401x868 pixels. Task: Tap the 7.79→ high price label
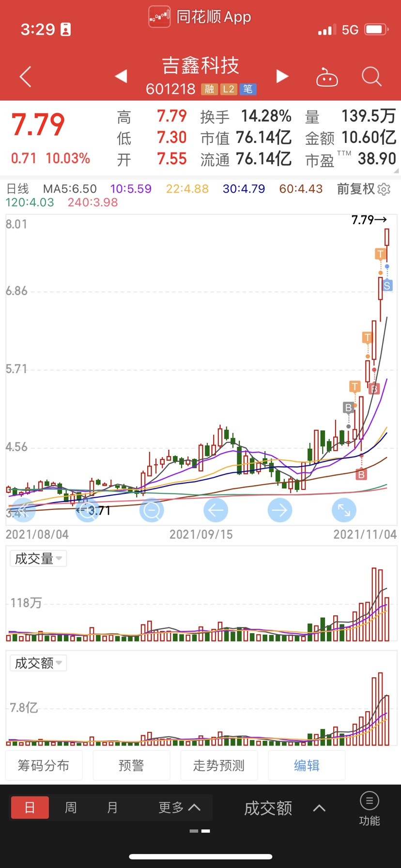pyautogui.click(x=369, y=220)
